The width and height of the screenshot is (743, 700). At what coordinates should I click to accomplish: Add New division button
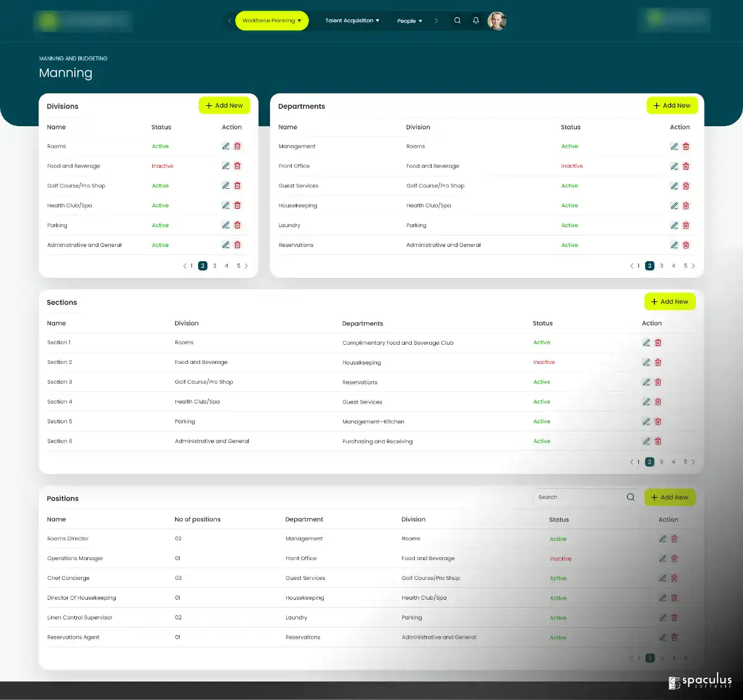click(x=225, y=105)
